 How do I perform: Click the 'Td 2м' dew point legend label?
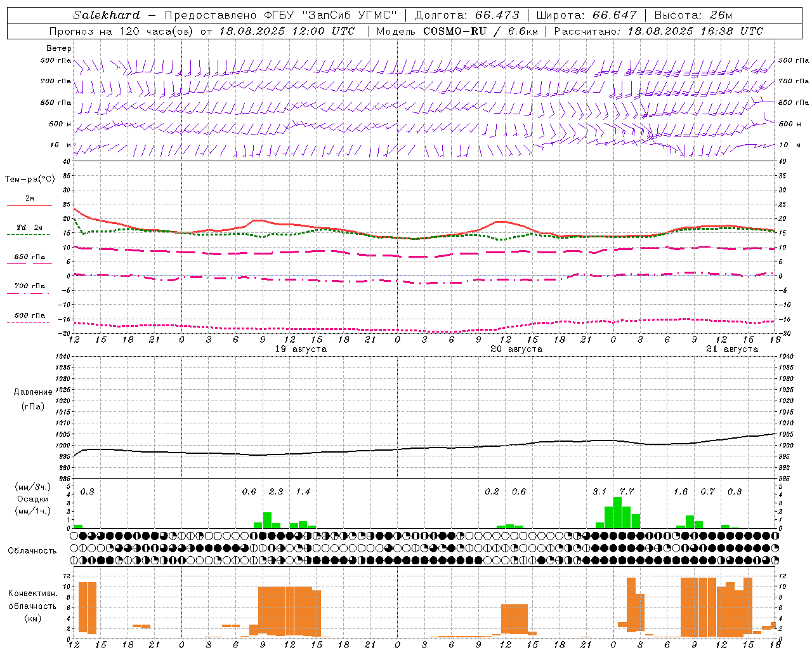tap(30, 227)
